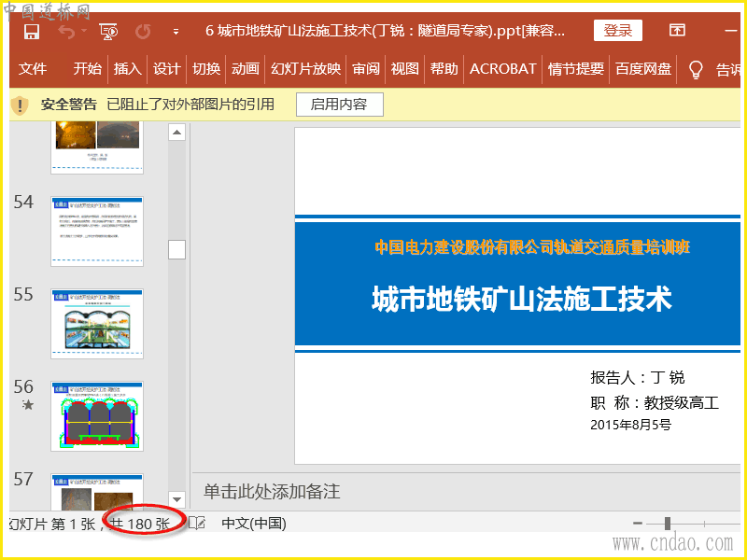Click the partially visible thumbnail above slide 54
The height and width of the screenshot is (560, 747).
pyautogui.click(x=97, y=147)
